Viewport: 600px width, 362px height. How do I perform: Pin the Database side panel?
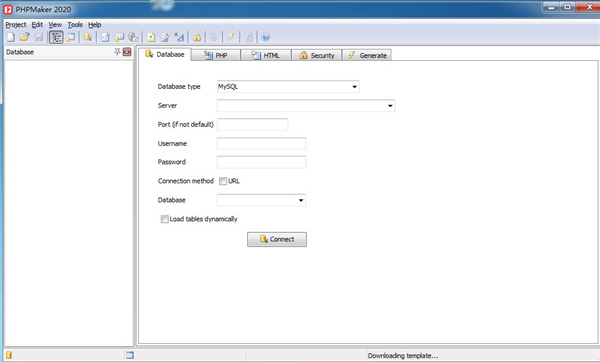117,52
